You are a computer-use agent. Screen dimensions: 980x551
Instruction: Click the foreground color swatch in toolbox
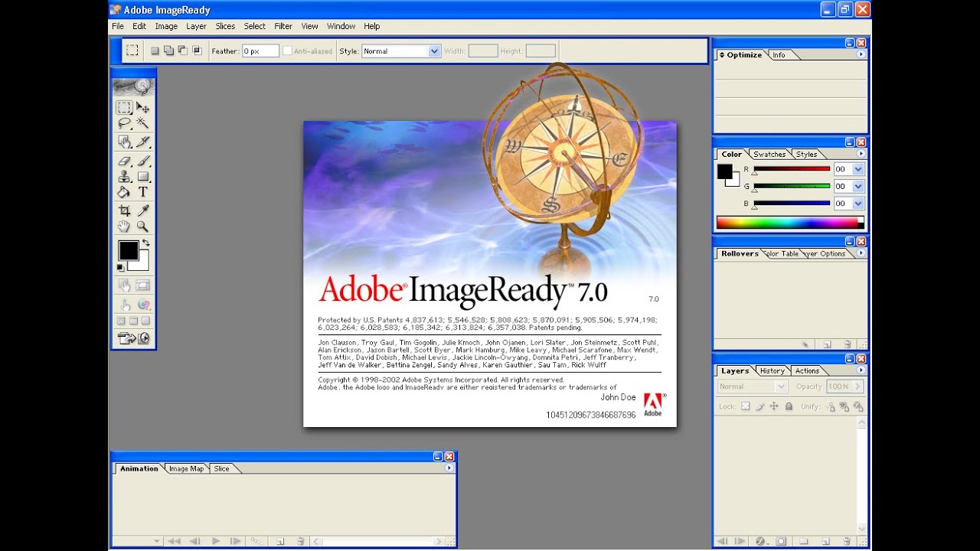pyautogui.click(x=129, y=250)
